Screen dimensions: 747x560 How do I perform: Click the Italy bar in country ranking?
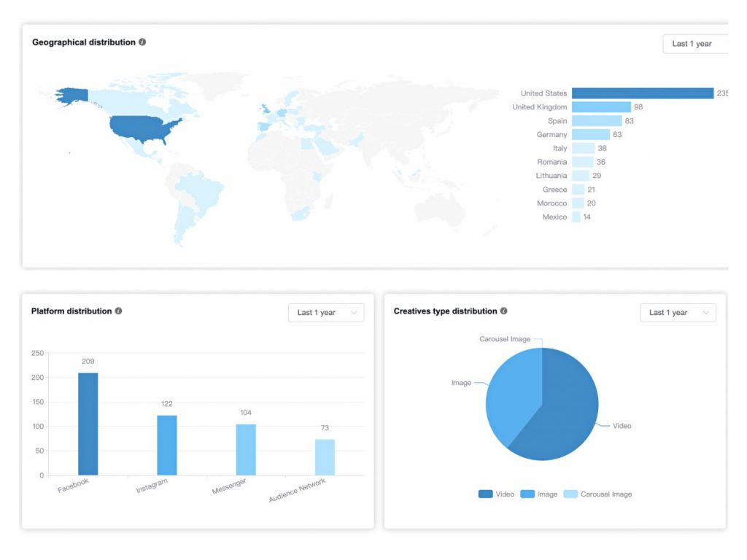click(583, 149)
